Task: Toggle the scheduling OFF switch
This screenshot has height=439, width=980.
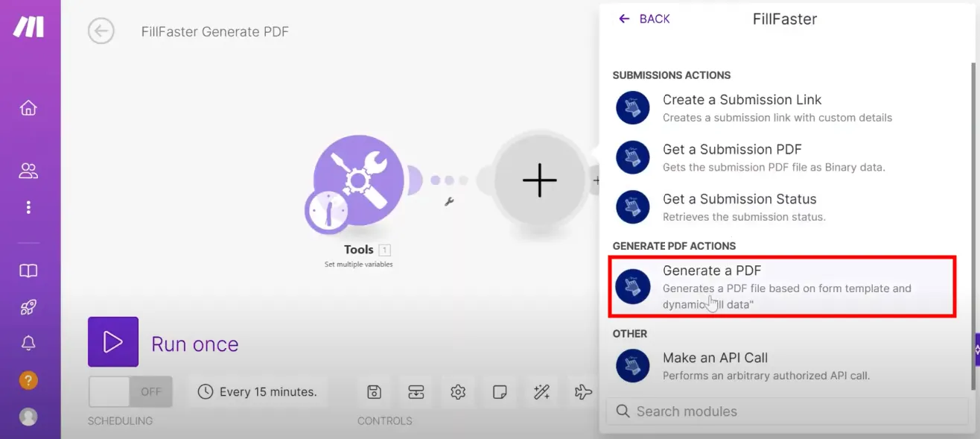Action: point(130,391)
